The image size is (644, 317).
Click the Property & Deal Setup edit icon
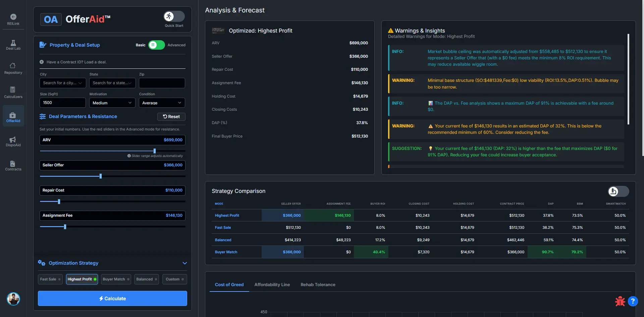point(43,45)
